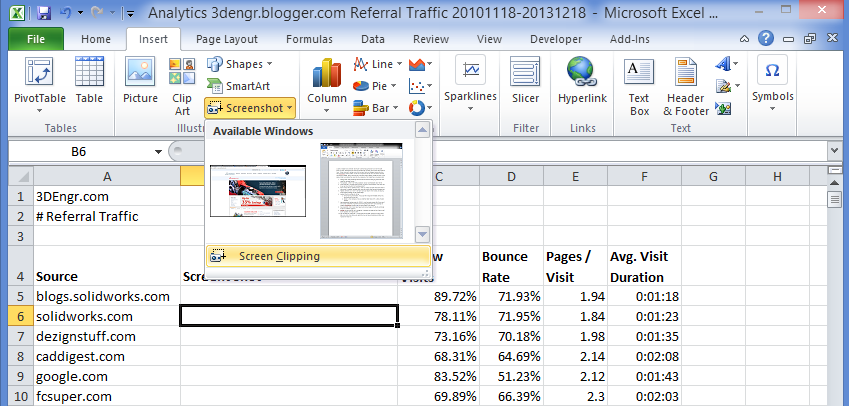
Task: Insert a Picture from file
Action: [140, 81]
